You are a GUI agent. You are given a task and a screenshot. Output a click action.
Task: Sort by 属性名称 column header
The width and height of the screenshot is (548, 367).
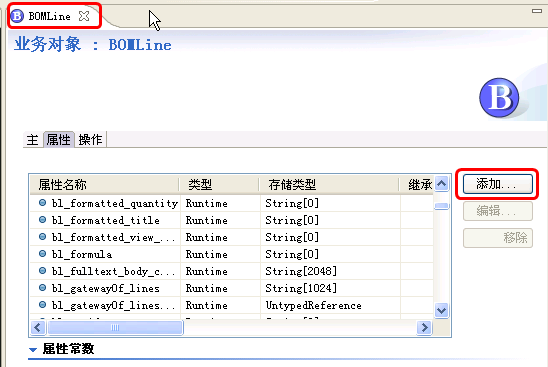[104, 185]
